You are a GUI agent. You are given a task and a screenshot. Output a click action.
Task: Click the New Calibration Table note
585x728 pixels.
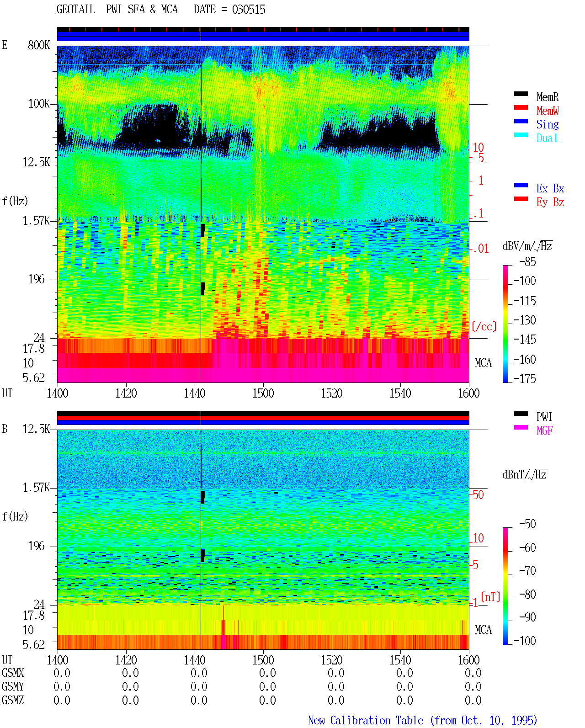pos(423,721)
